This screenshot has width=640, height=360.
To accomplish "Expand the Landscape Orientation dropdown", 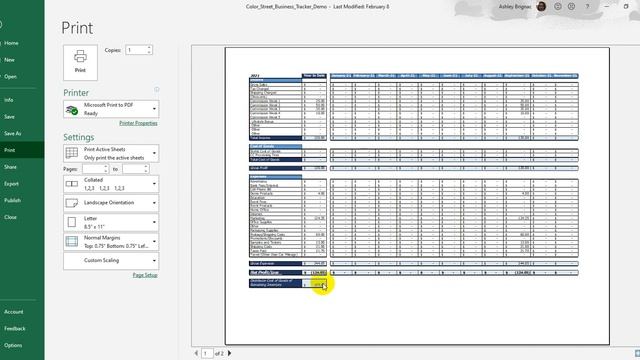I will 111,203.
